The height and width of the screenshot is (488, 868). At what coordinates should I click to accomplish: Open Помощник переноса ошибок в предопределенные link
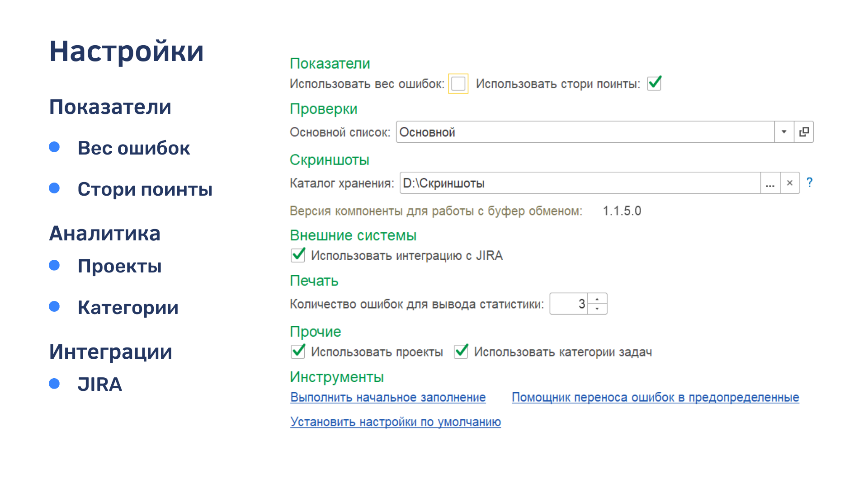click(x=655, y=398)
